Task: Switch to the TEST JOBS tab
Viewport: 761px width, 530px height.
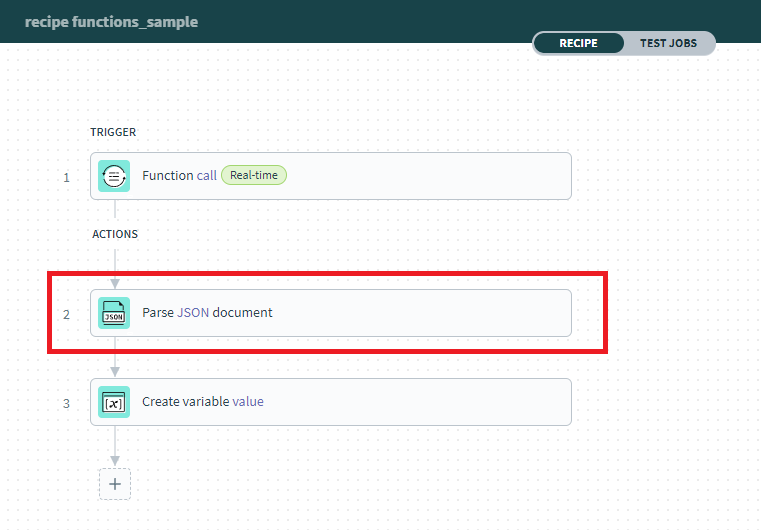Action: click(668, 43)
